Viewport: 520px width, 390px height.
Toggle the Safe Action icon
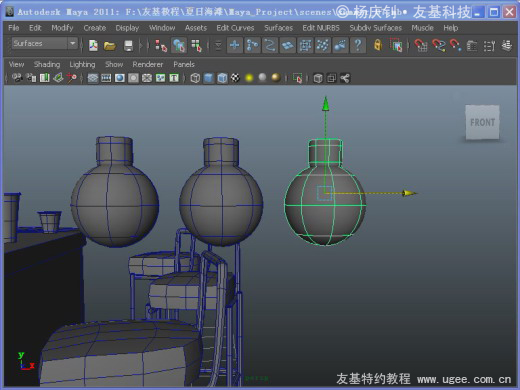pyautogui.click(x=161, y=78)
